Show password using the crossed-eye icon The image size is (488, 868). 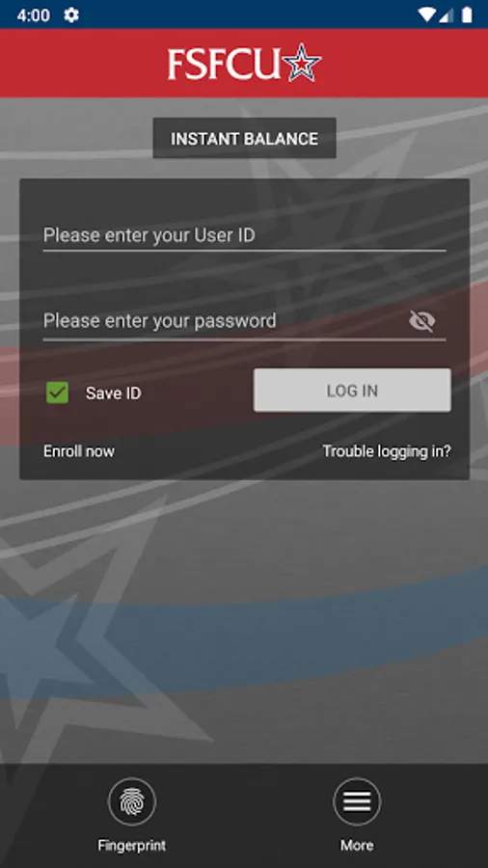pyautogui.click(x=422, y=321)
